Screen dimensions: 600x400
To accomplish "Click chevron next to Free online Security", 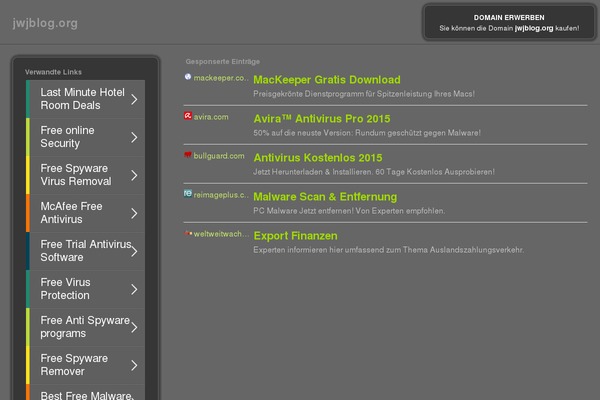I will [134, 137].
